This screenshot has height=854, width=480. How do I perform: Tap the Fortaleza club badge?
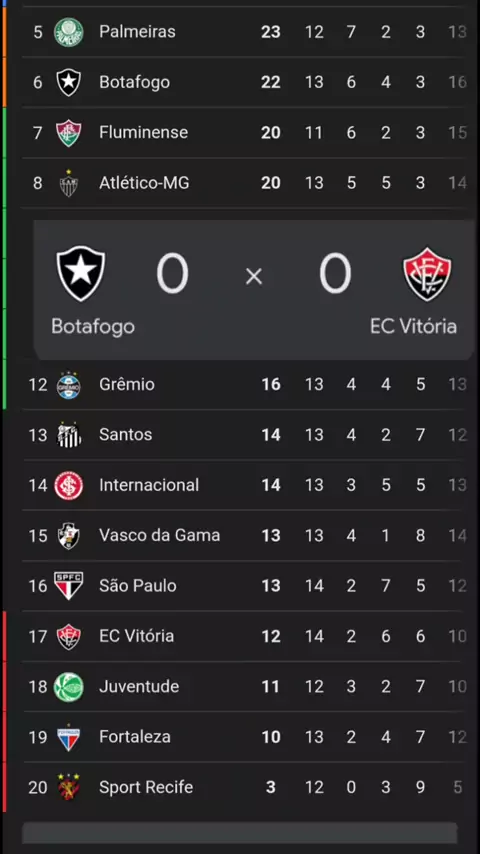[69, 737]
